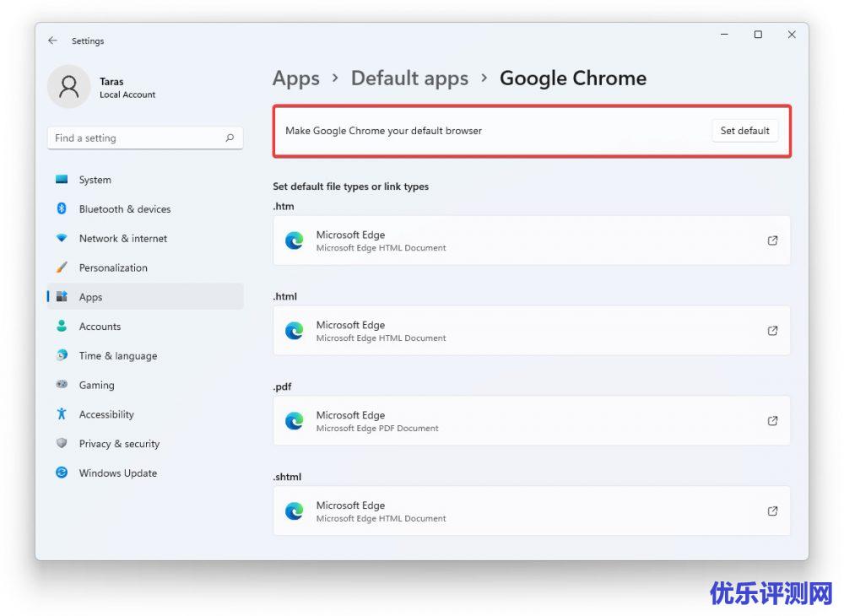The image size is (844, 616).
Task: Go to Time & language
Action: tap(145, 355)
